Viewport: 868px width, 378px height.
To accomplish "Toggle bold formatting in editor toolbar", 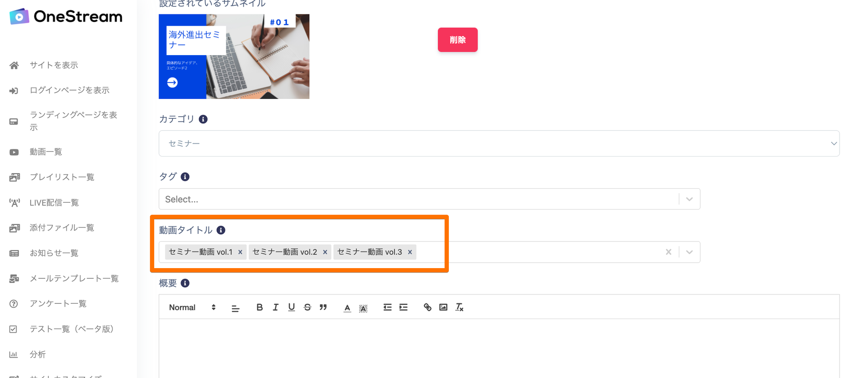I will [259, 307].
